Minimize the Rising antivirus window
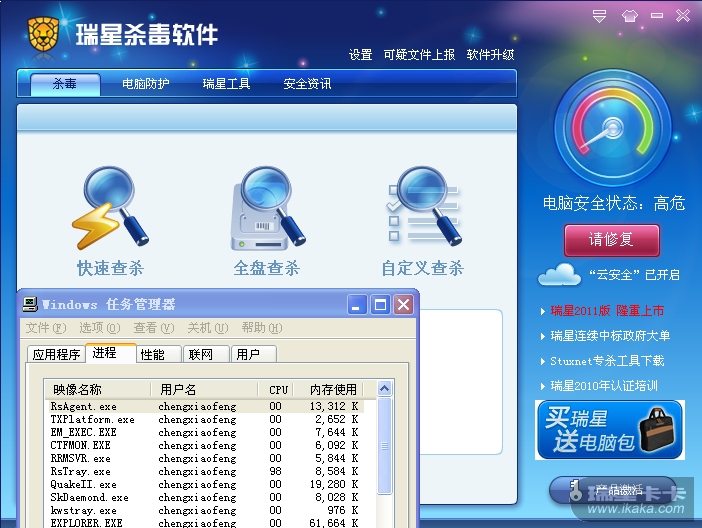The height and width of the screenshot is (528, 702). click(x=657, y=16)
